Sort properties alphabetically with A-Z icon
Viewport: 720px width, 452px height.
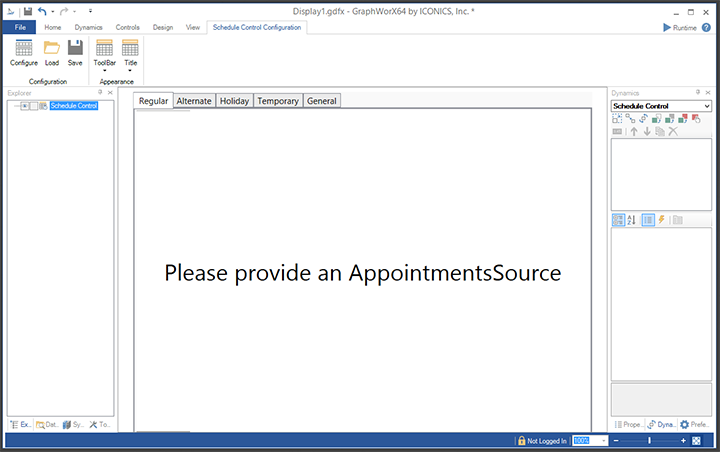point(631,220)
